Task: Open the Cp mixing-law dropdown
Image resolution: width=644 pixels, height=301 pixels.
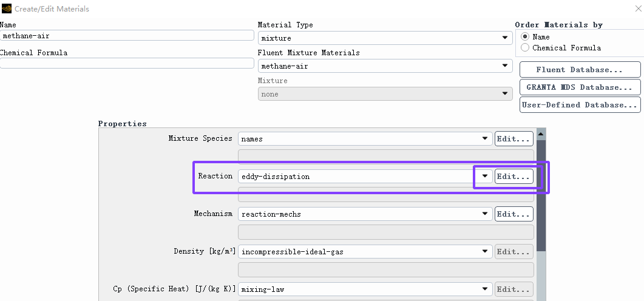Action: 365,289
